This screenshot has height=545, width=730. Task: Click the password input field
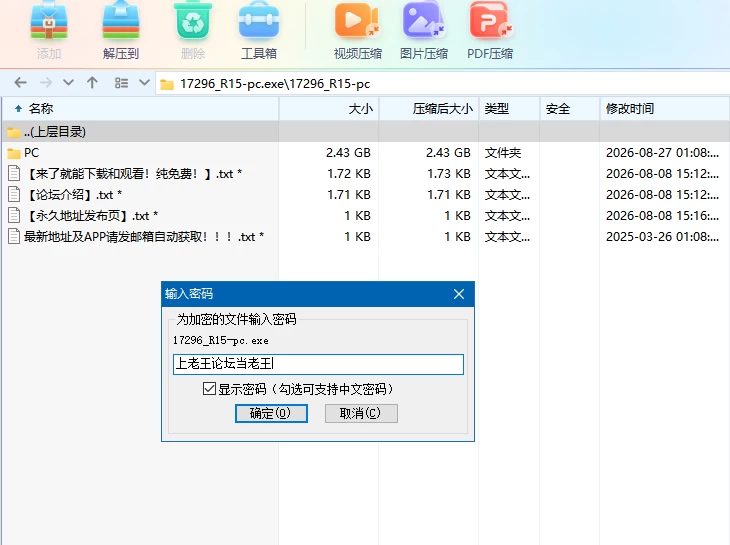(x=318, y=364)
